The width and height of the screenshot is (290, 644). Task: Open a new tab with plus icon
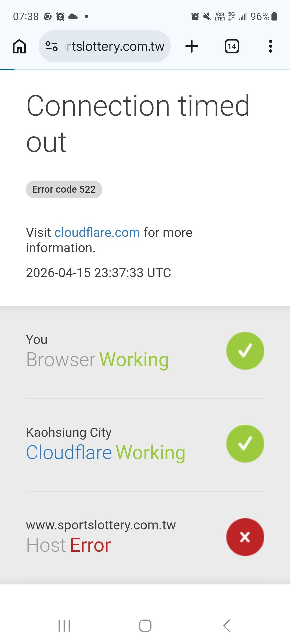pos(192,46)
